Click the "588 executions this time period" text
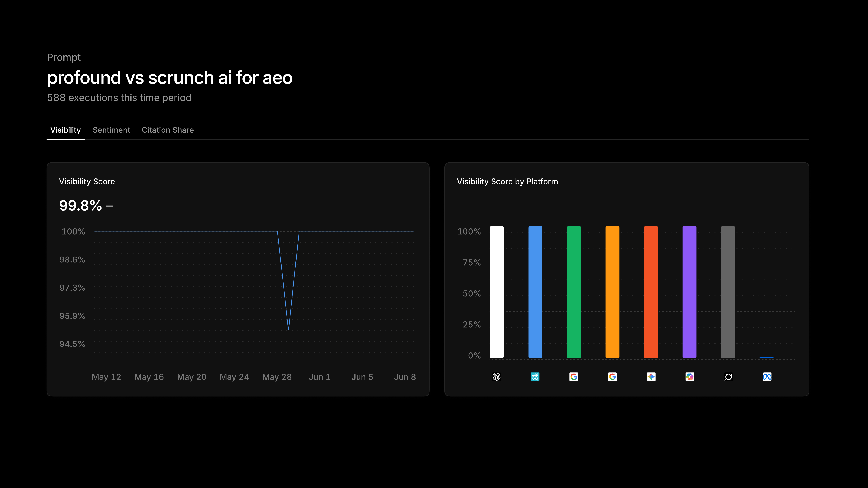The height and width of the screenshot is (488, 868). pyautogui.click(x=119, y=98)
